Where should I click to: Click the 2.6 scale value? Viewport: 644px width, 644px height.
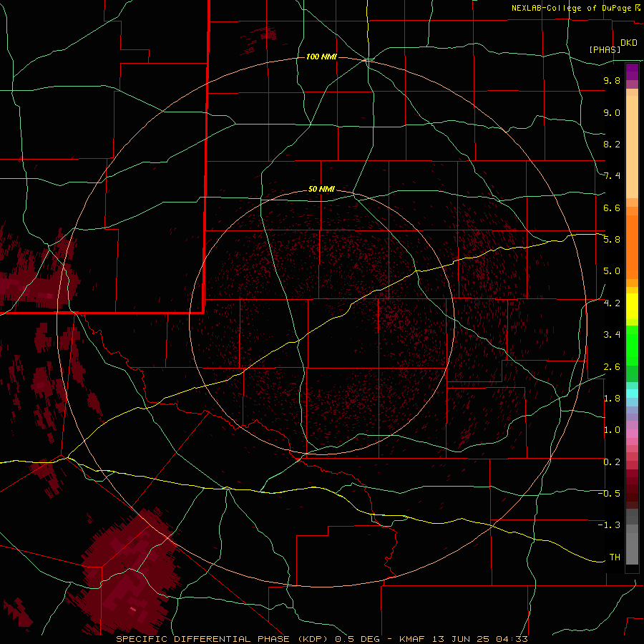pos(612,367)
